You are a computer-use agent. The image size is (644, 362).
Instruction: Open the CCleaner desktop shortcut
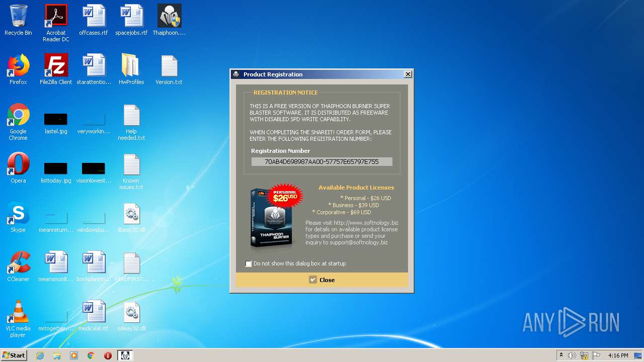pyautogui.click(x=18, y=266)
